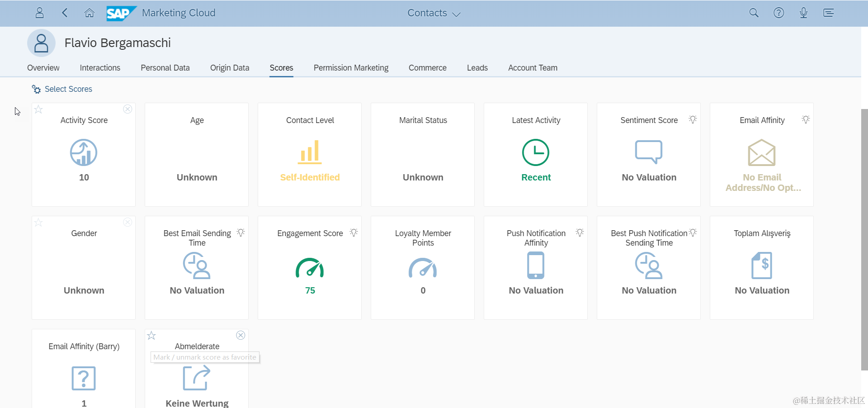
Task: Click the Loyalty Member Points value 0
Action: coord(423,290)
